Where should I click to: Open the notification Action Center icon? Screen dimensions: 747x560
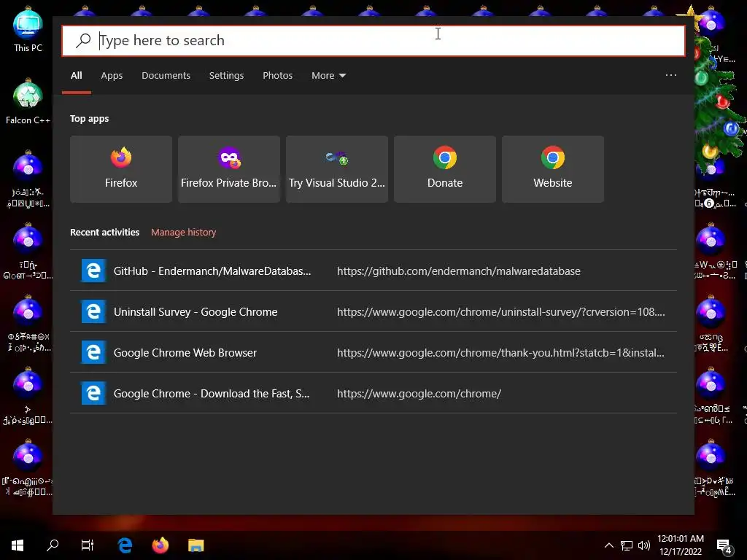pos(724,546)
